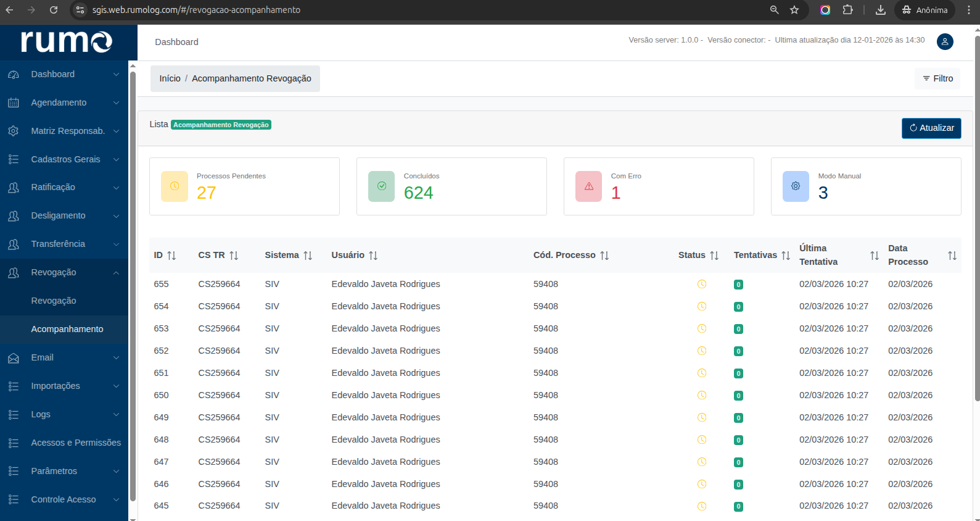This screenshot has width=980, height=521.
Task: Open the Filtro filter panel
Action: [x=937, y=78]
